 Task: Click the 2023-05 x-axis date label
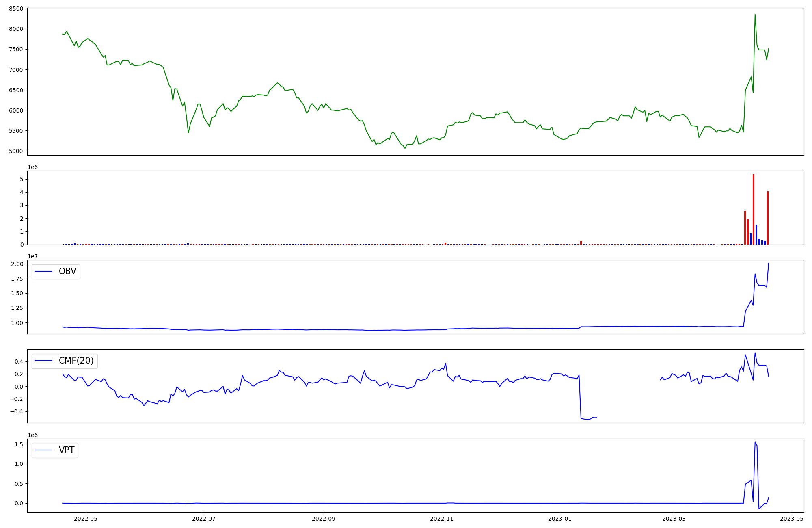(x=792, y=518)
